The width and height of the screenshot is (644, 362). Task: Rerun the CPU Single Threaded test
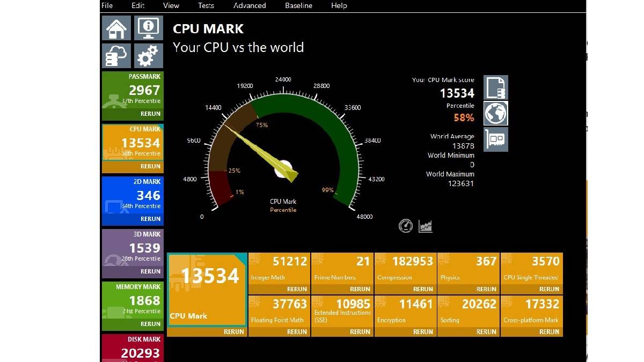click(x=549, y=289)
